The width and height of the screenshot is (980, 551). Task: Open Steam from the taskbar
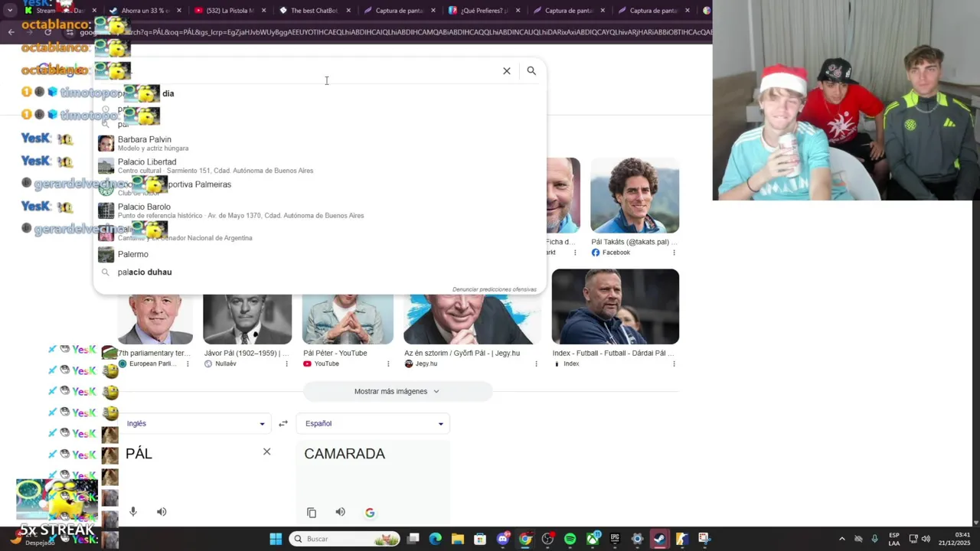[x=659, y=539]
